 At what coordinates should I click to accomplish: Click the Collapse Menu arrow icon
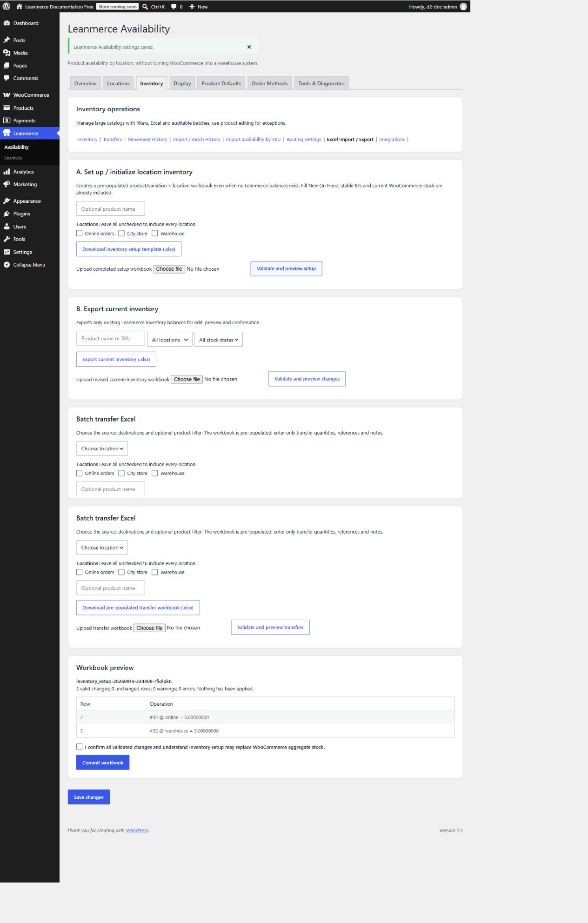click(x=7, y=265)
